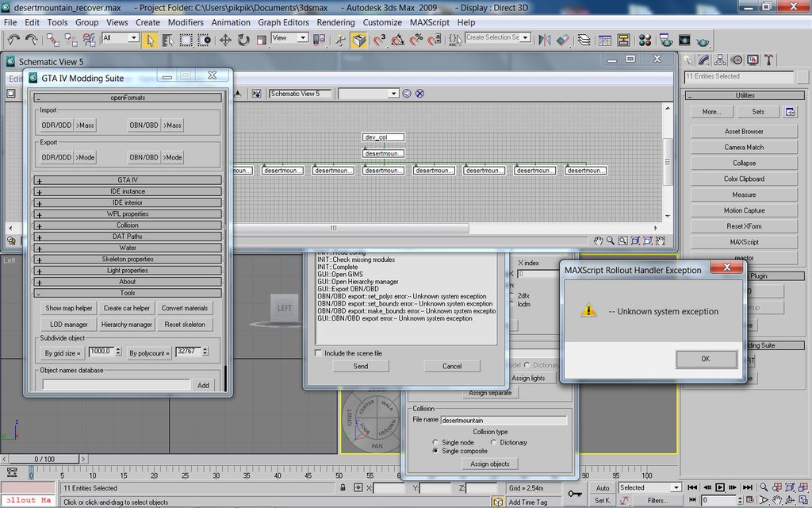Activate Select and Link tool
The height and width of the screenshot is (508, 812).
click(x=52, y=40)
